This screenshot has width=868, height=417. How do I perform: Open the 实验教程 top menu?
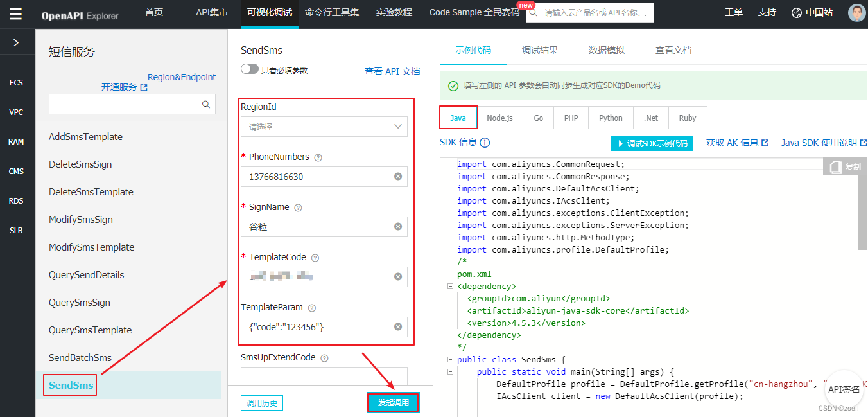tap(394, 12)
